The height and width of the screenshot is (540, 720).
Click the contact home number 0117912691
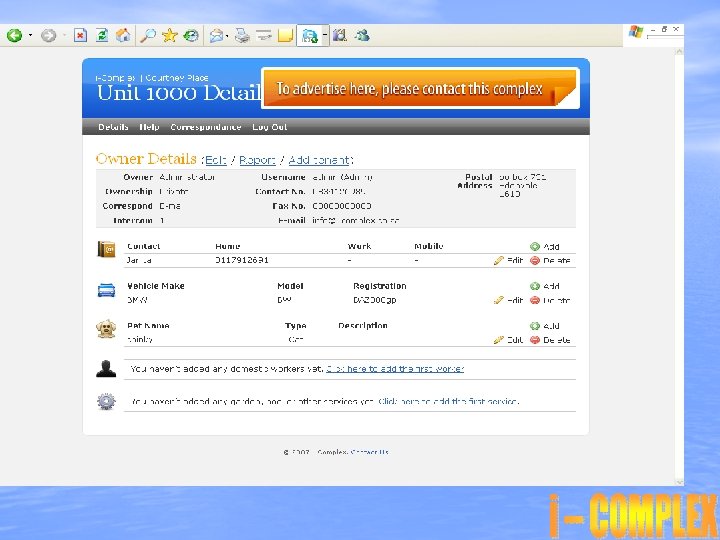click(x=242, y=260)
